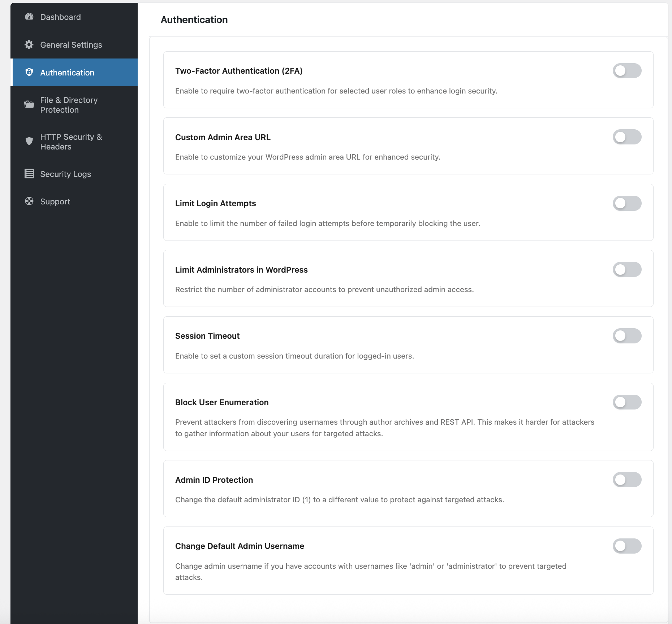The width and height of the screenshot is (672, 624).
Task: Turn on Admin ID Protection
Action: (x=627, y=480)
